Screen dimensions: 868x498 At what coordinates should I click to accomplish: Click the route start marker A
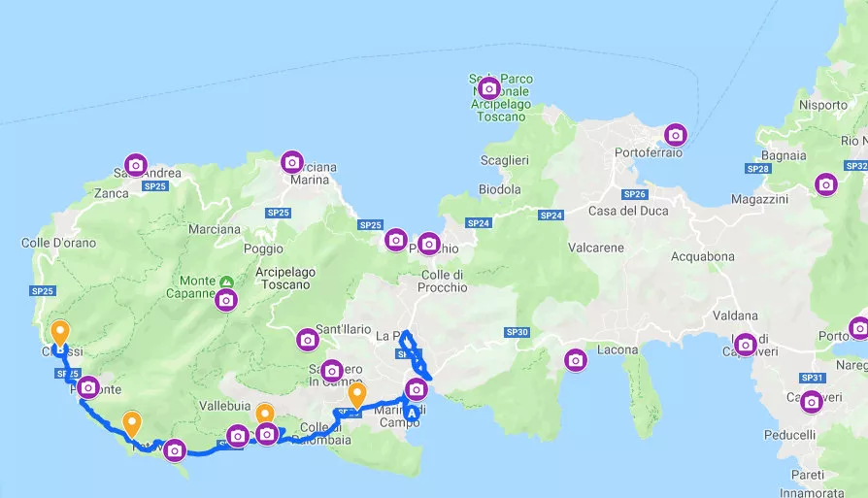[x=412, y=414]
